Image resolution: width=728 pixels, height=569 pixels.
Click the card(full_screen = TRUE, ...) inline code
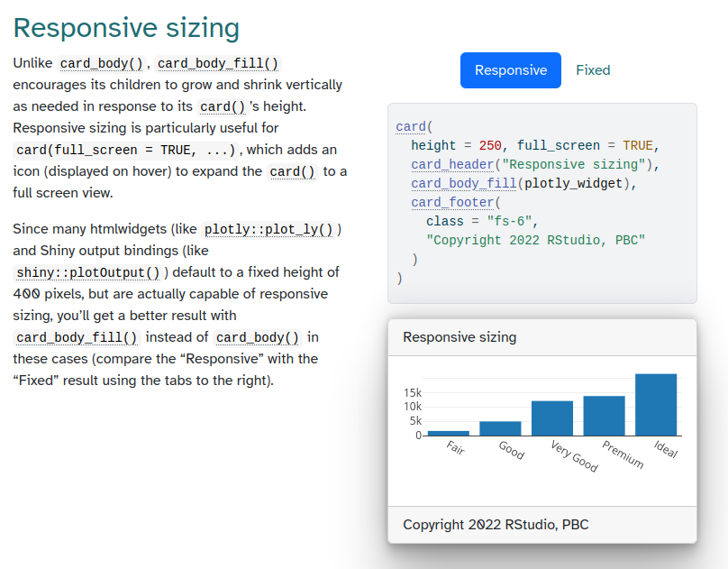126,150
